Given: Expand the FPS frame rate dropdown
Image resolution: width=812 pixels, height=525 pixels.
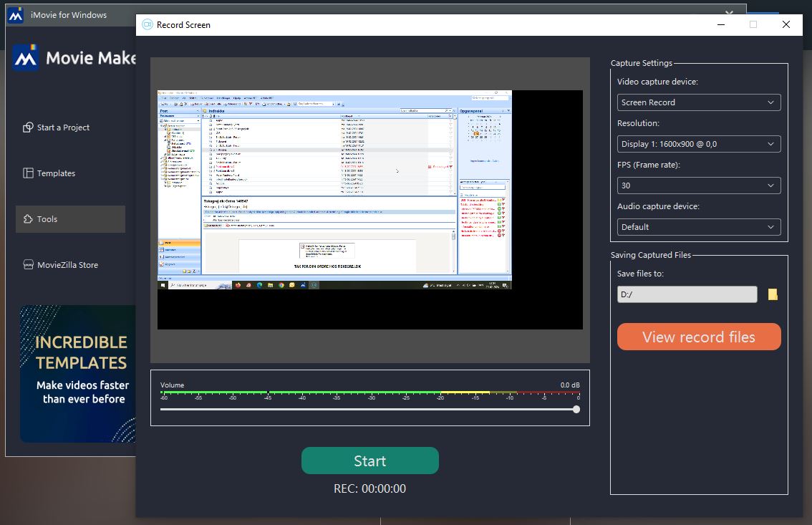Looking at the screenshot, I should point(698,186).
